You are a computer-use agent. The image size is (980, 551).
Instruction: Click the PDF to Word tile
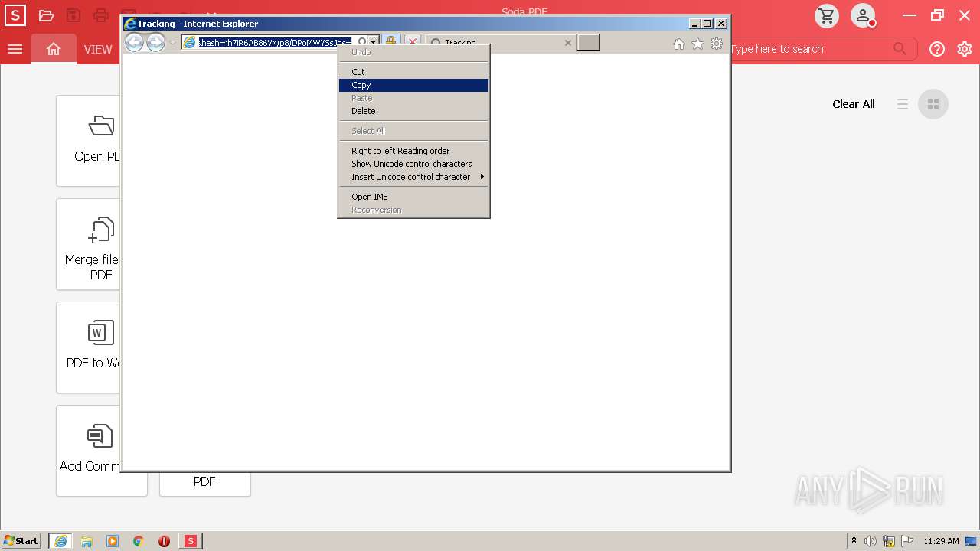(x=89, y=347)
